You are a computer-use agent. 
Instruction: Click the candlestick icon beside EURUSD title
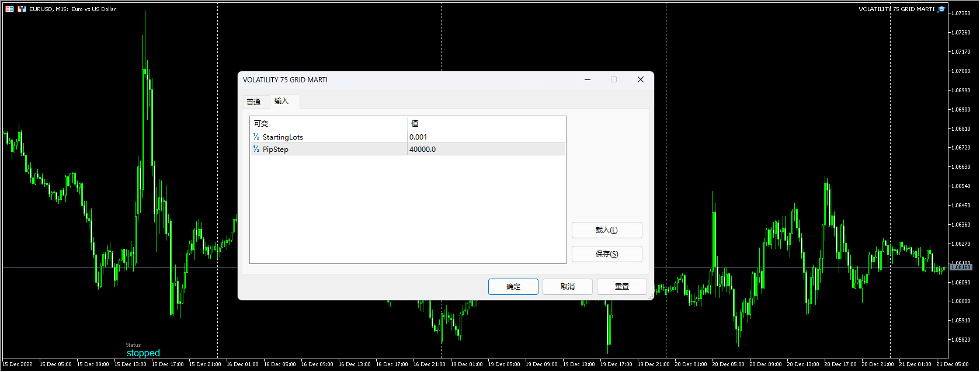22,9
